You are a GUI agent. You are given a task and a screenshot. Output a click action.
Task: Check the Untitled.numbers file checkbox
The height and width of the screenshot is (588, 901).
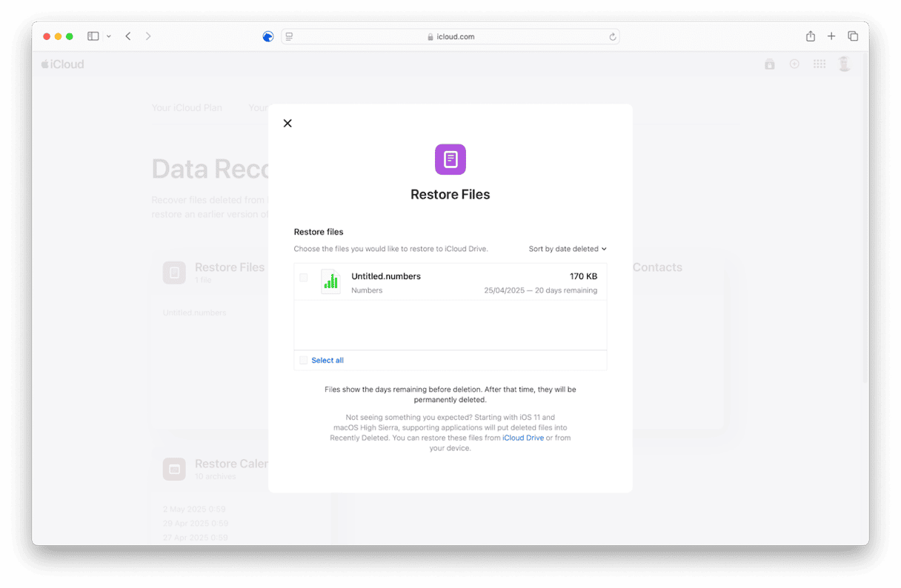click(304, 278)
